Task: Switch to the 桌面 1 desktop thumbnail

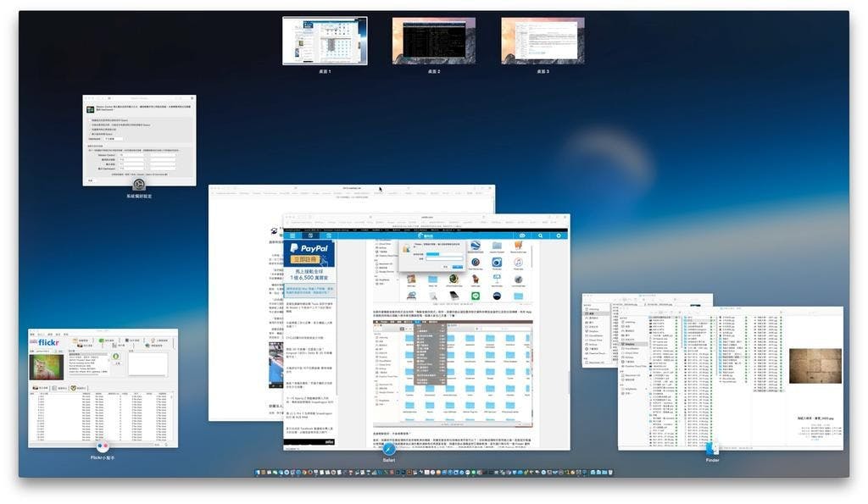Action: (x=325, y=41)
